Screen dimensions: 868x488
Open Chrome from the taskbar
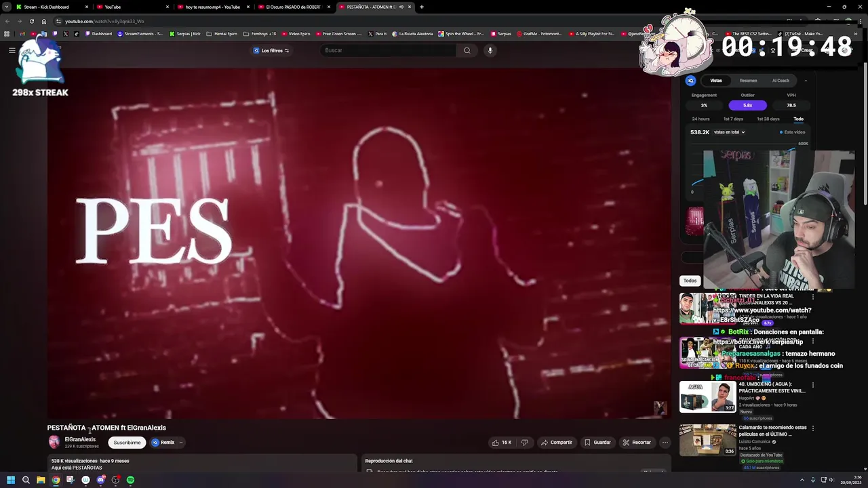(56, 480)
